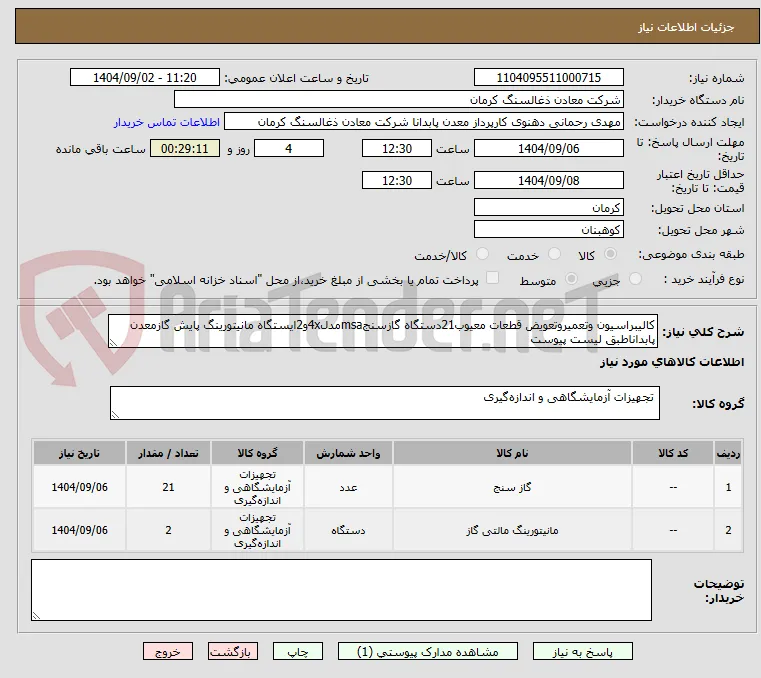Click the کد کالا column header
Viewport: 761px width, 678px height.
[673, 453]
